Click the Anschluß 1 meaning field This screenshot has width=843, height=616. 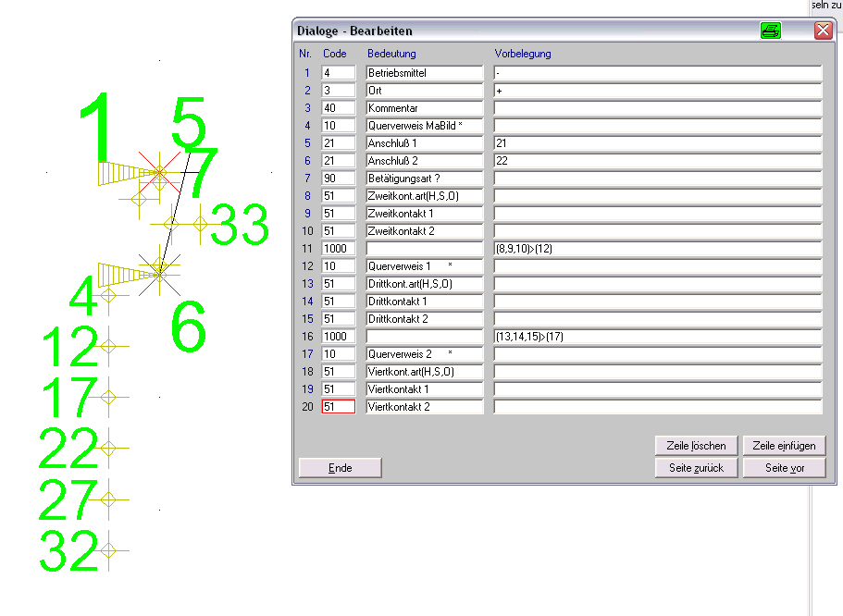425,143
